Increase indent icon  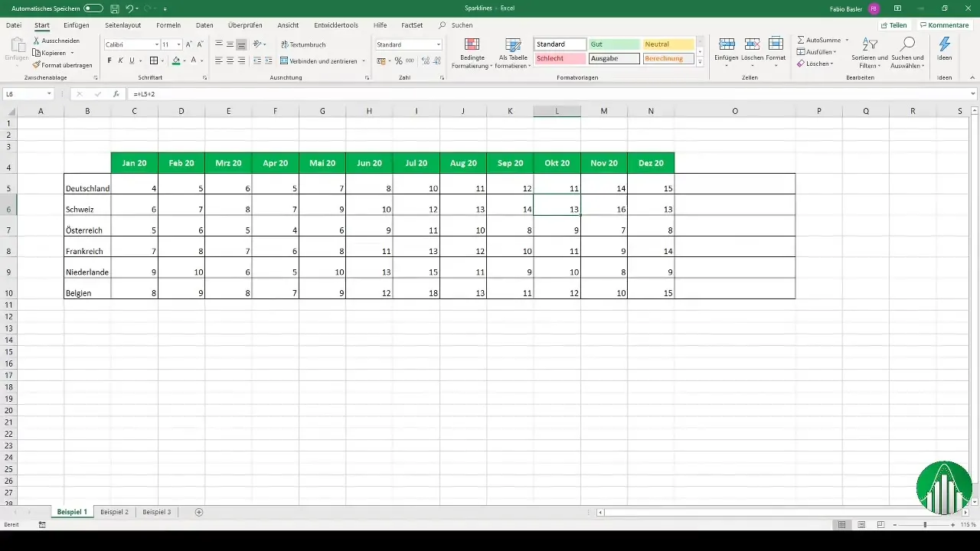(268, 60)
